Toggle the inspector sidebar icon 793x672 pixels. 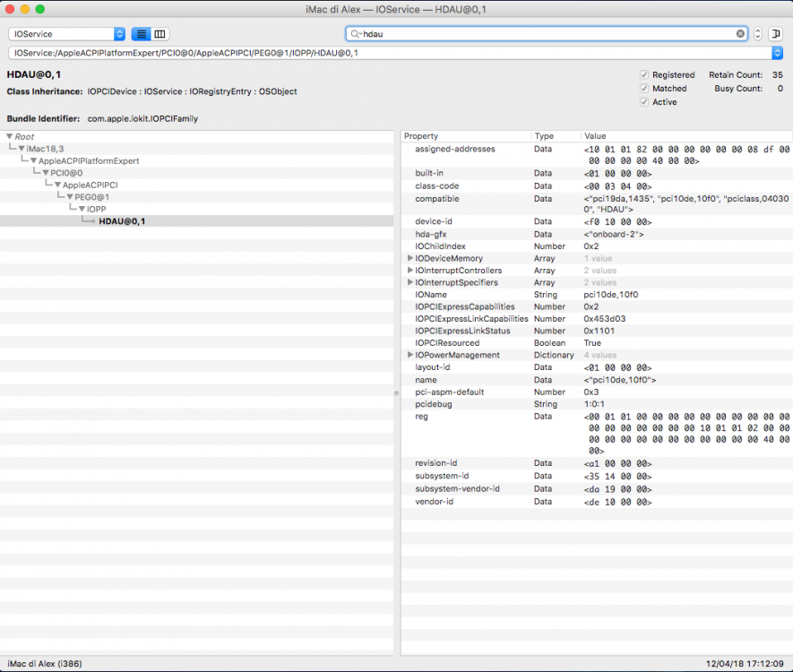tap(775, 34)
